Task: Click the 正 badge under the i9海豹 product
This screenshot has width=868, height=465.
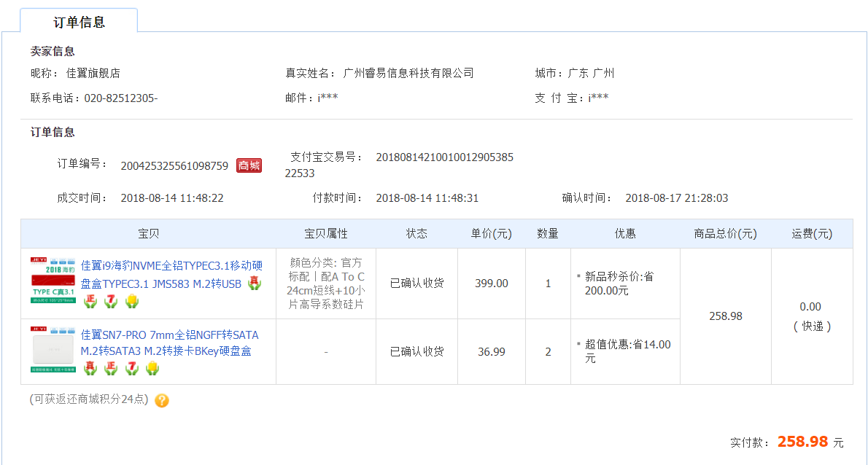Action: [x=90, y=301]
